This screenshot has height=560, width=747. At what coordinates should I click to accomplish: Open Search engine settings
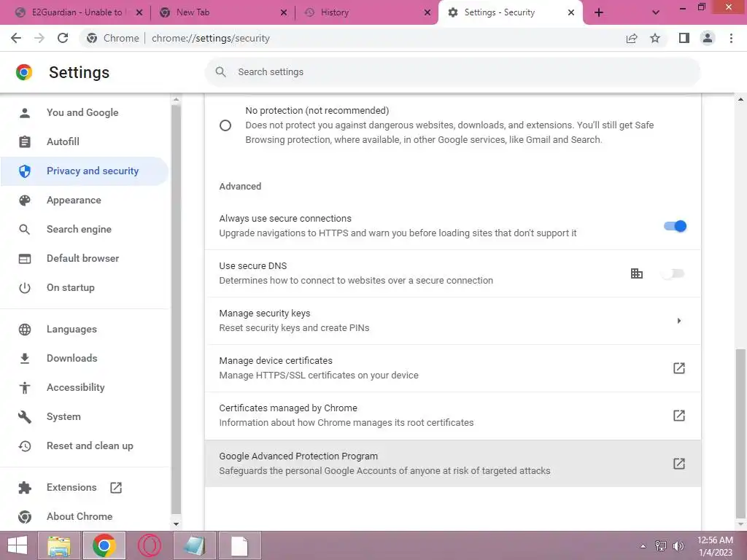(x=85, y=230)
